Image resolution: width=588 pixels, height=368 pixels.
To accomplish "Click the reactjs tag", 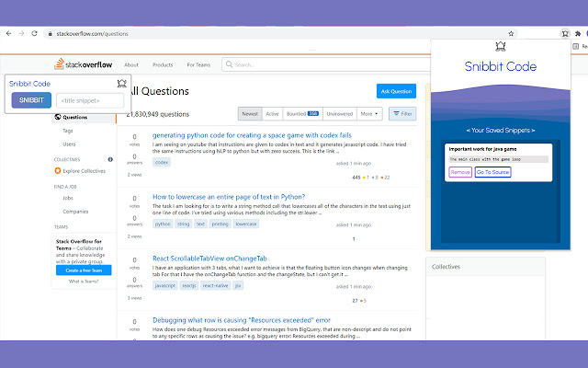I will [189, 285].
